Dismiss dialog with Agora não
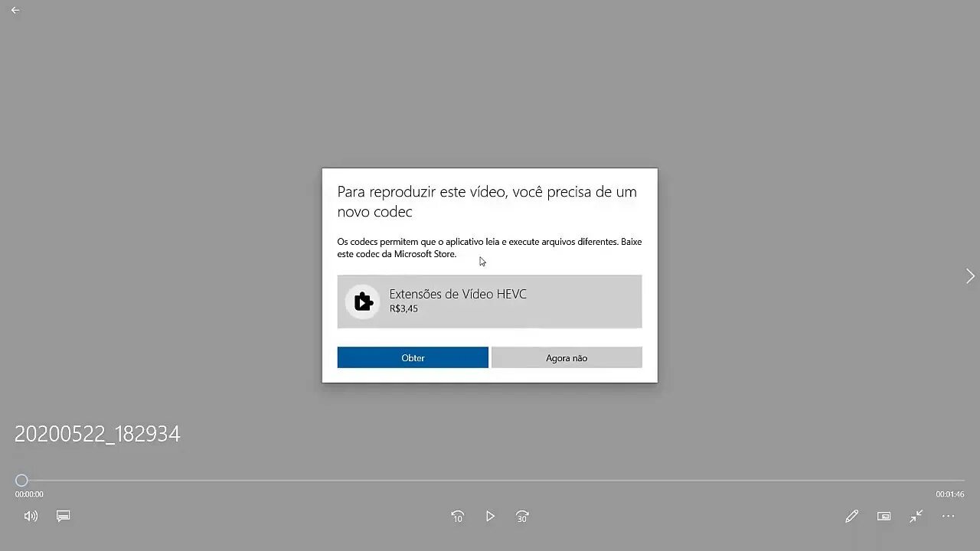The image size is (980, 551). (x=567, y=357)
